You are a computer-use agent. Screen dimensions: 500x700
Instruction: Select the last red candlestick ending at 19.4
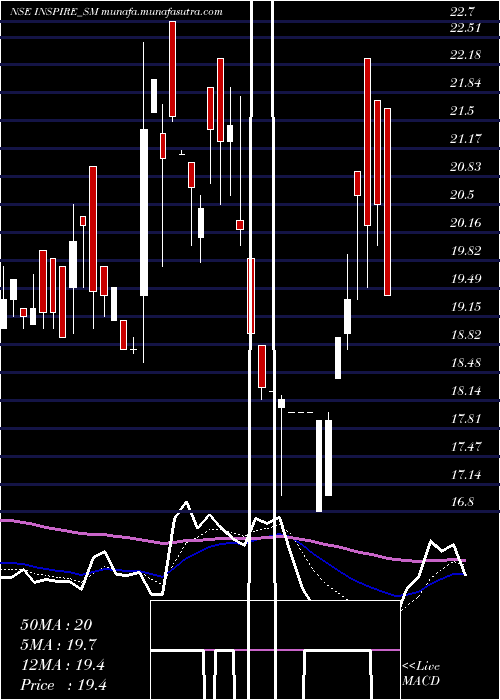coord(387,201)
